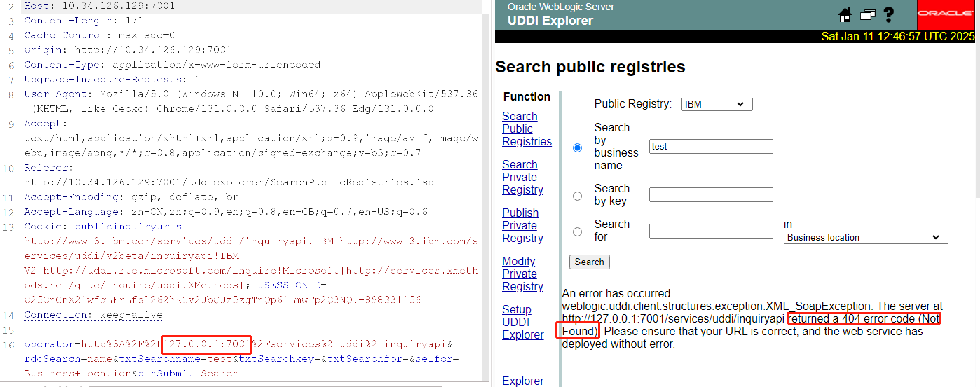Viewport: 980px width, 387px height.
Task: Click the Cache-Control: max-age=0 line
Action: pos(100,35)
